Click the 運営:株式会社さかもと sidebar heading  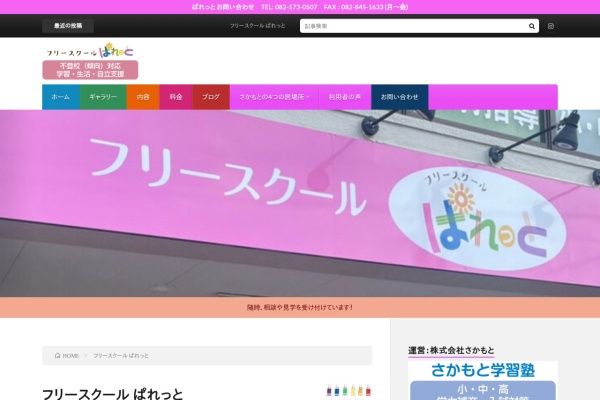click(x=451, y=350)
